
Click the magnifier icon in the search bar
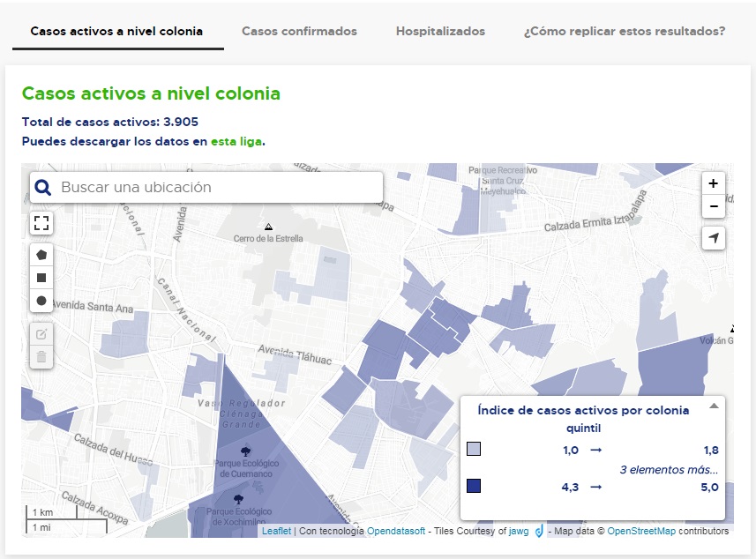[x=41, y=187]
